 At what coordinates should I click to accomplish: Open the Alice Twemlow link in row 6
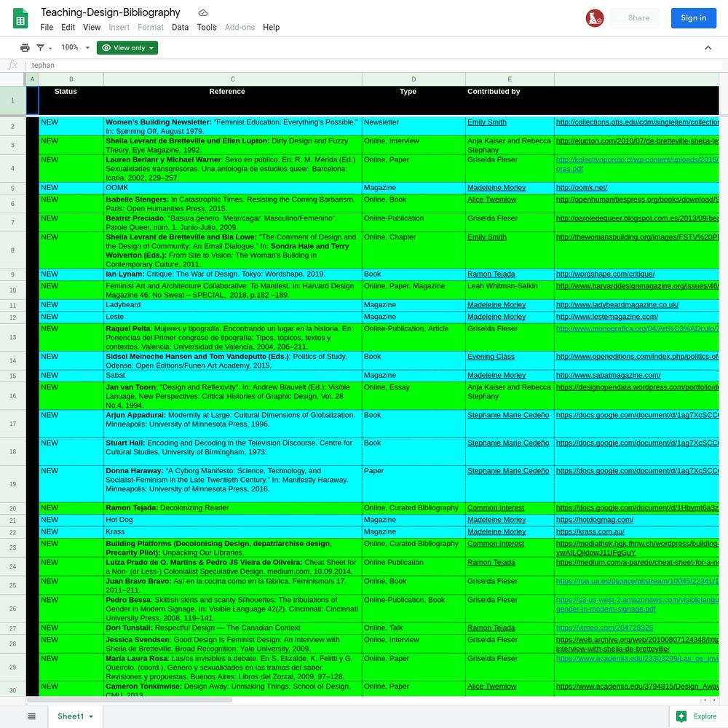(x=491, y=199)
